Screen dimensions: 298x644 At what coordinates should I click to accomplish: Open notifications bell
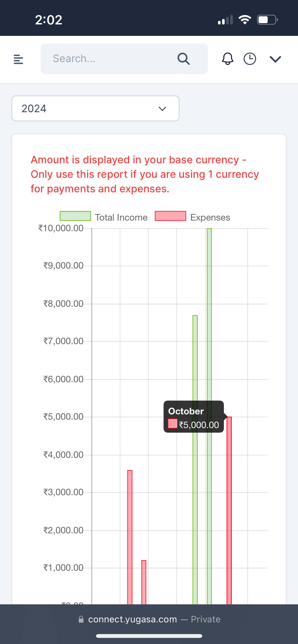point(227,59)
